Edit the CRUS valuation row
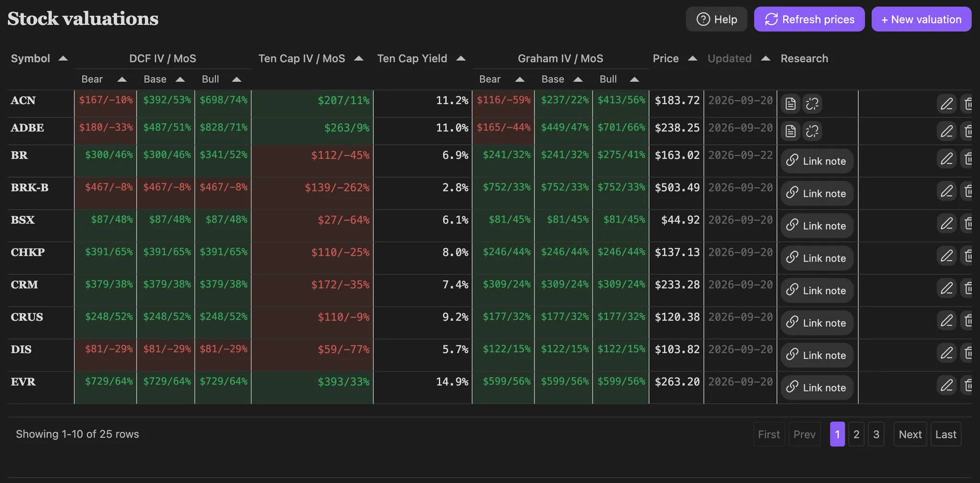Screen dimensions: 980x483 (947, 320)
